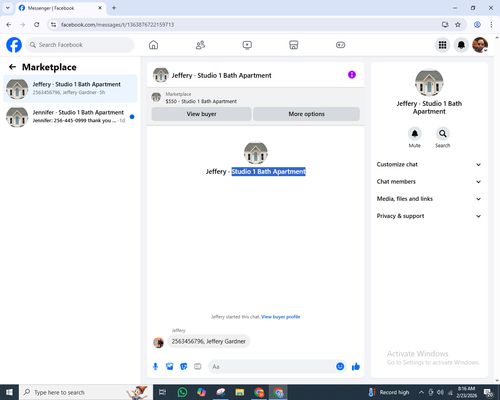Expand Privacy & support section
This screenshot has height=400, width=500.
[x=429, y=216]
